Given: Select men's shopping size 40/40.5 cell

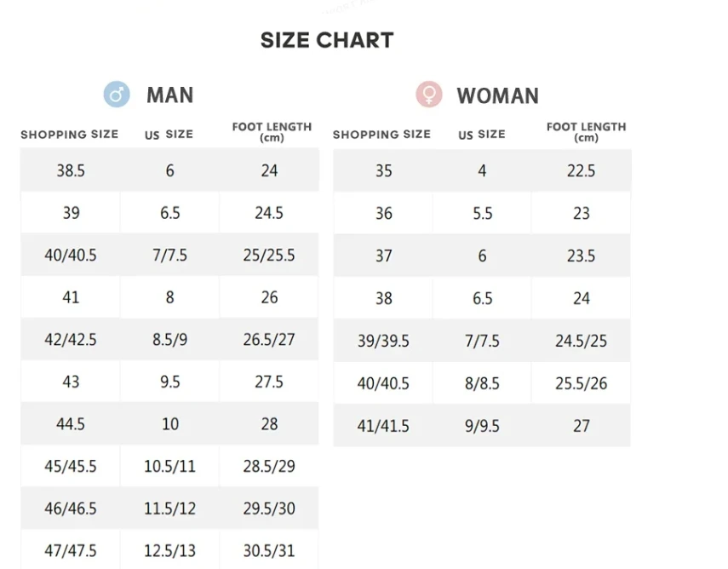Looking at the screenshot, I should [71, 255].
